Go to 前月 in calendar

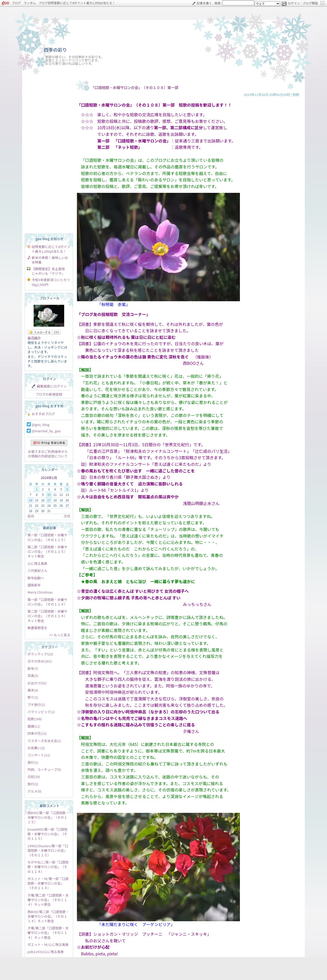coord(31,516)
